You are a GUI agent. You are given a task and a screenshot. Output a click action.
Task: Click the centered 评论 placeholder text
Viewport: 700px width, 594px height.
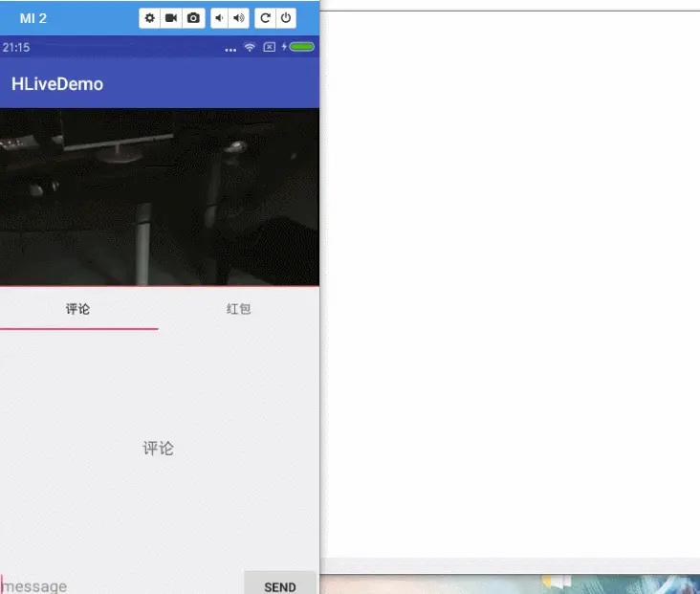point(158,449)
